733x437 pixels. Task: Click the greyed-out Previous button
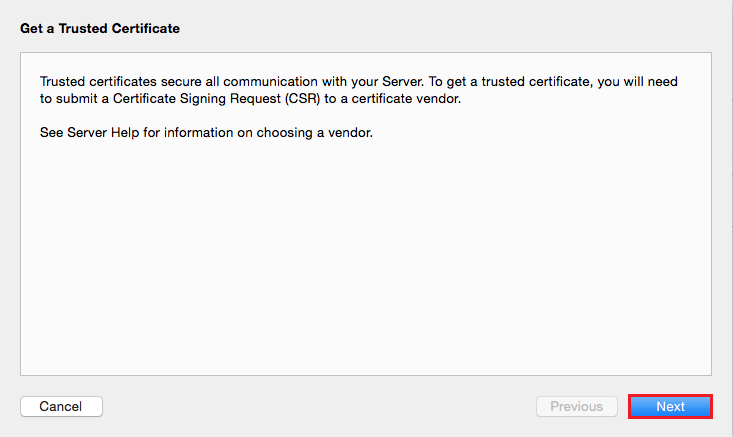click(x=576, y=407)
